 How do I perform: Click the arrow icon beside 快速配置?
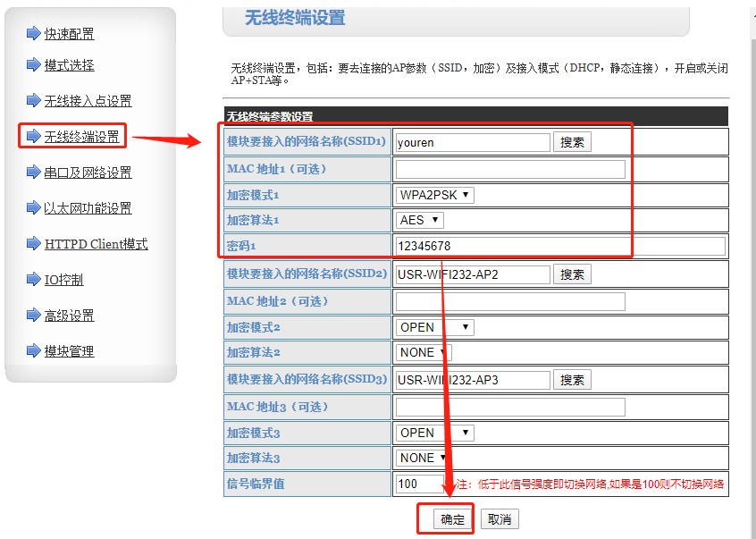(34, 34)
